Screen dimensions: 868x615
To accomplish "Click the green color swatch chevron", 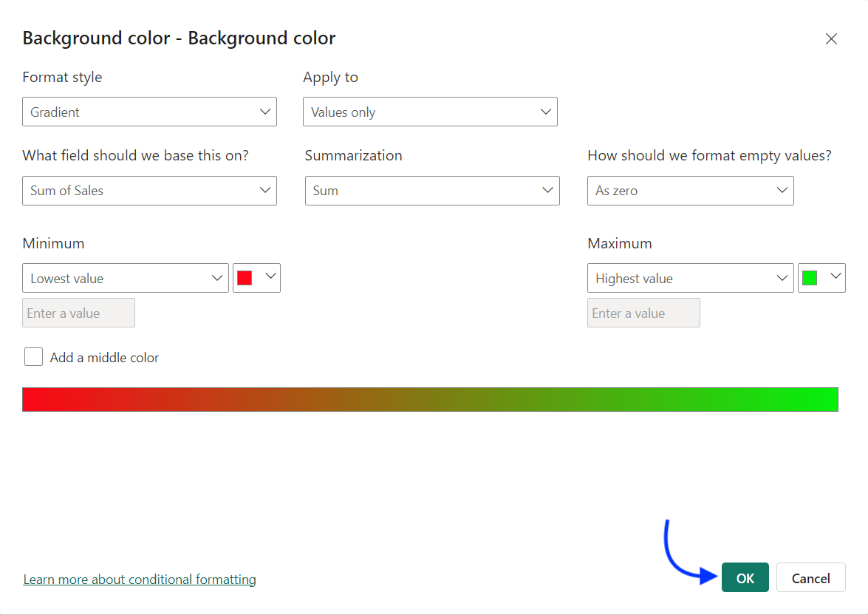I will click(835, 278).
